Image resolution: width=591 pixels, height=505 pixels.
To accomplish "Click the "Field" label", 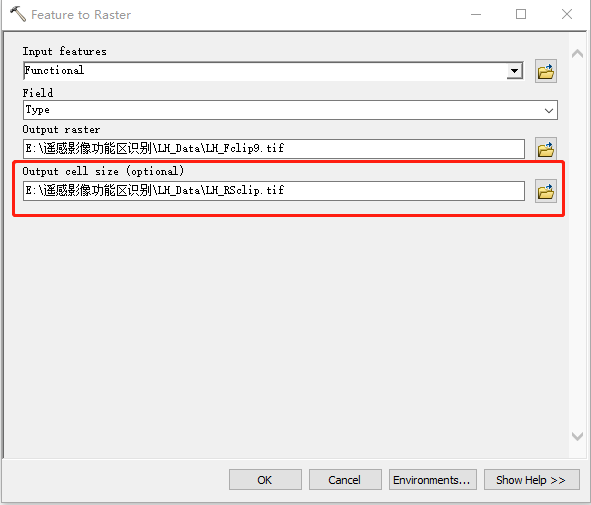I will pos(38,93).
